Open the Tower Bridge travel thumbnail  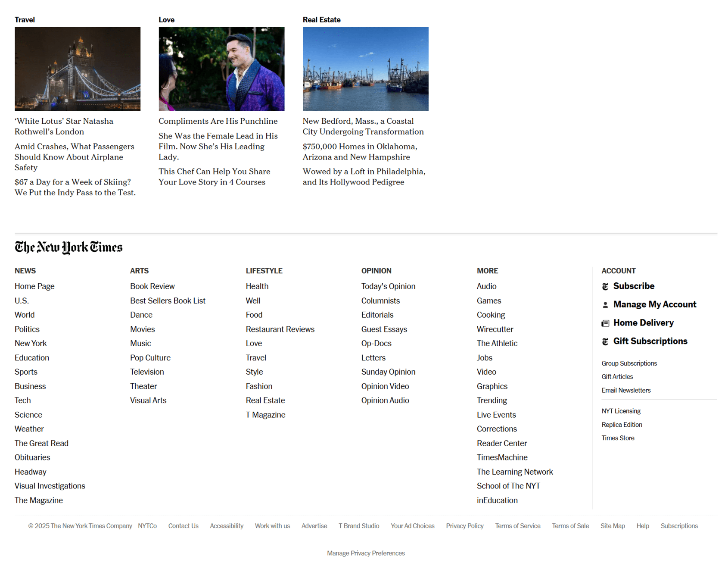click(78, 69)
